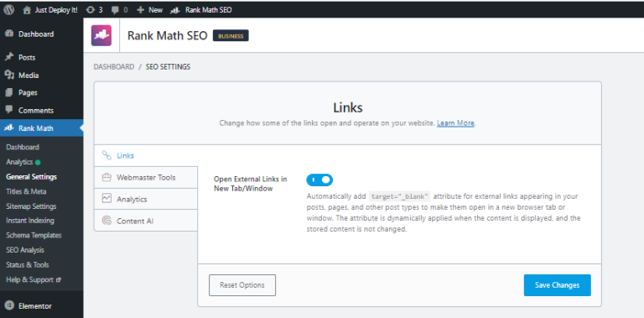
Task: Click the Analytics chart icon tab
Action: (106, 199)
